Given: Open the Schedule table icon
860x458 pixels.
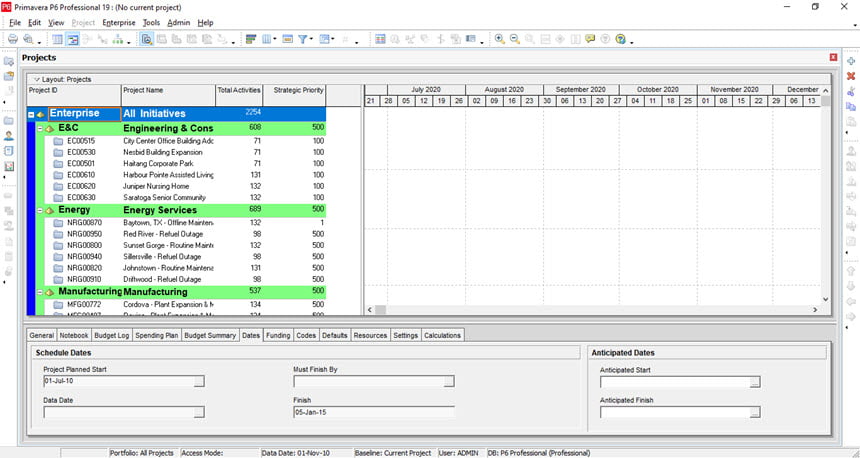Looking at the screenshot, I should [380, 39].
